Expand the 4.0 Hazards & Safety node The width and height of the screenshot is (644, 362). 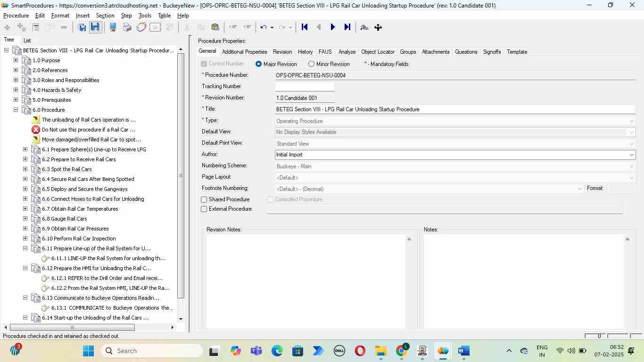16,90
